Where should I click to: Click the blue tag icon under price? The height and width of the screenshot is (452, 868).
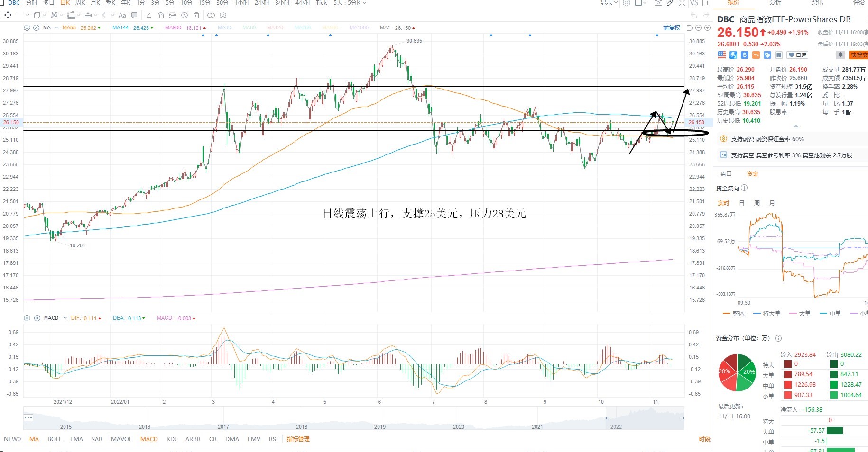coord(767,55)
